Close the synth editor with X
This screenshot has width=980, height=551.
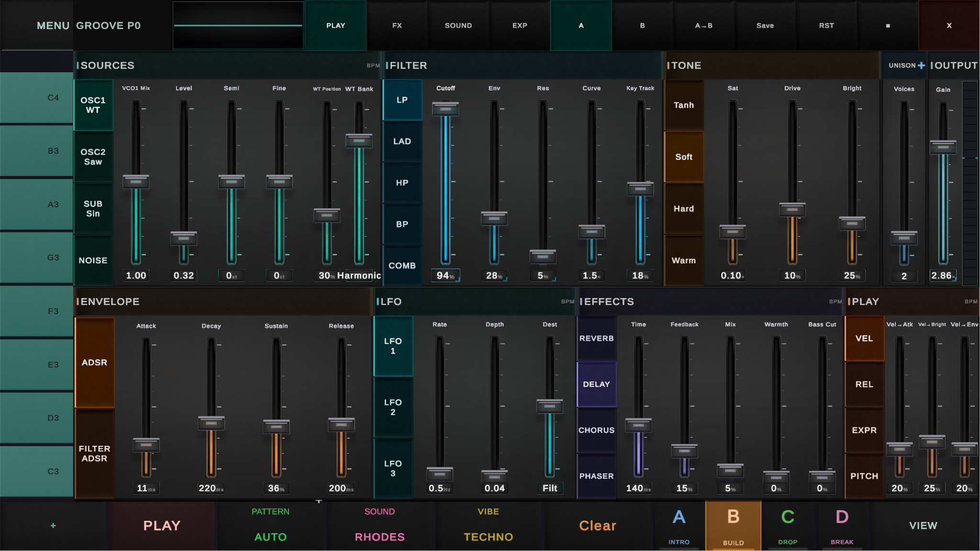coord(949,25)
